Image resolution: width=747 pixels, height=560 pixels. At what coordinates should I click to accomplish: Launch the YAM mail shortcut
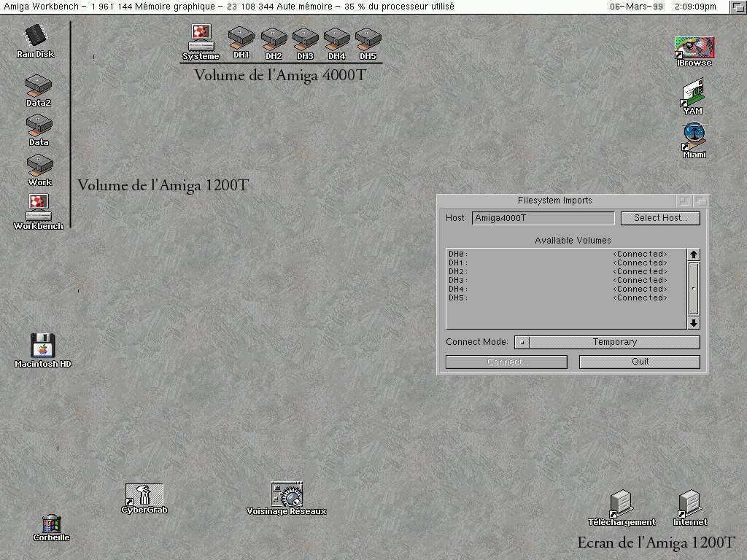[x=693, y=97]
